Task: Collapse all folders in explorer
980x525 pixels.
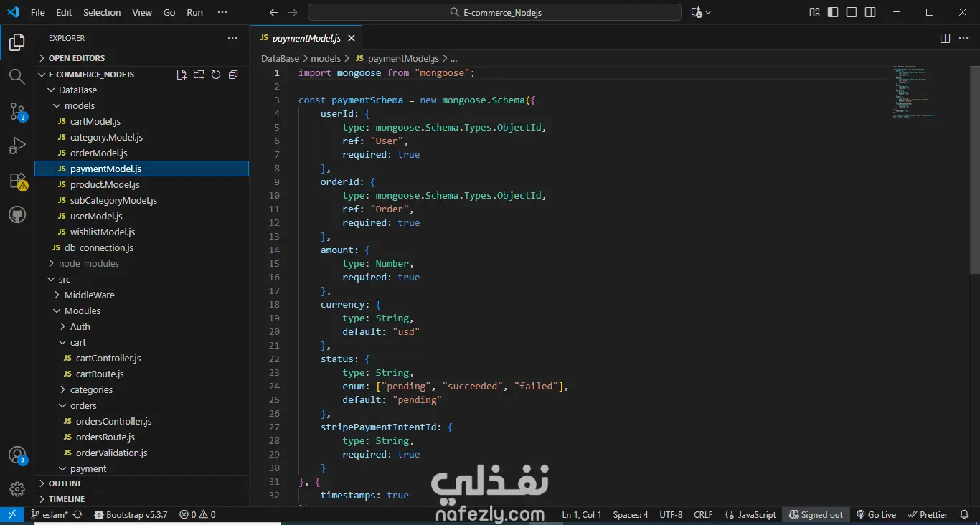Action: [x=233, y=75]
